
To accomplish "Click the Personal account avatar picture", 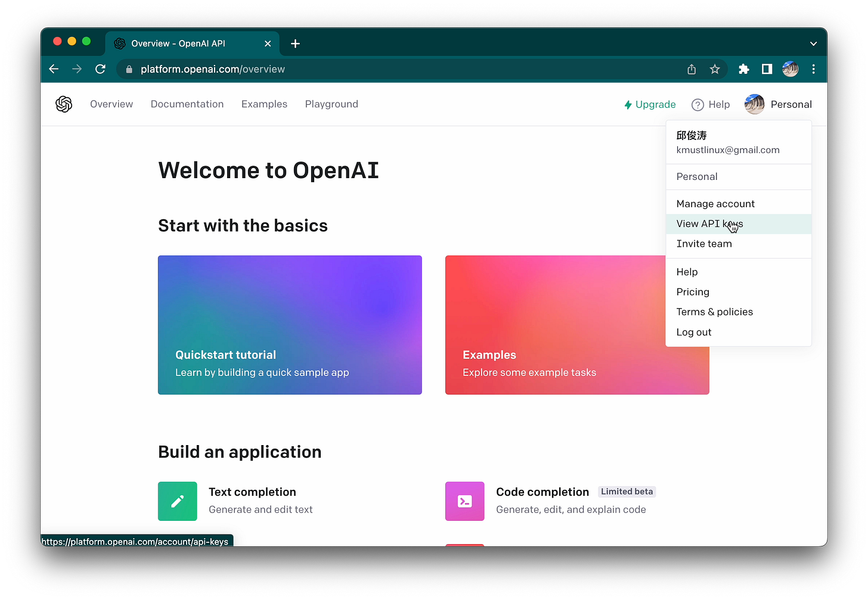I will point(754,104).
